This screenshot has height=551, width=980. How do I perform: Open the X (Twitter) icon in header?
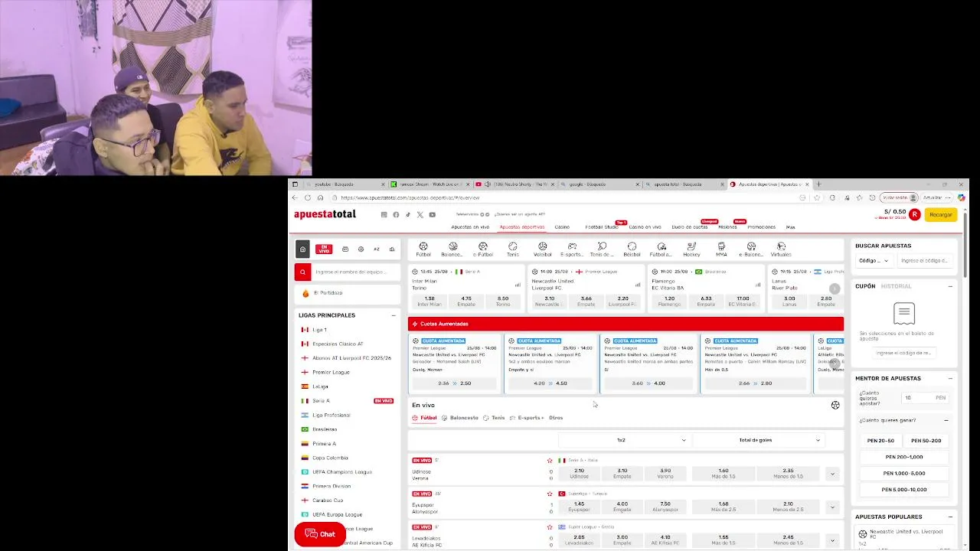click(420, 215)
